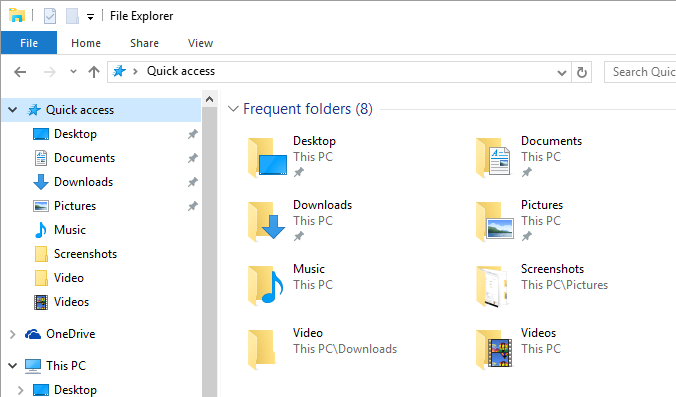Click the Forward navigation arrow
676x397 pixels.
click(50, 72)
